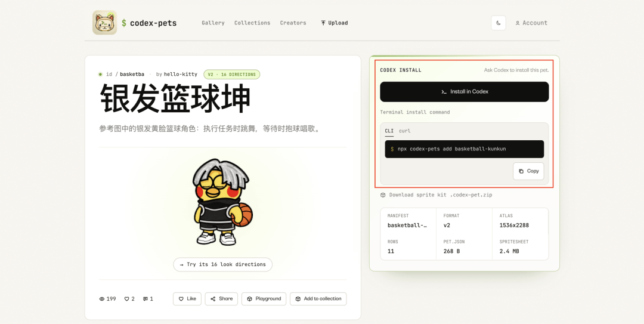Open the Account menu
Screen dimensions: 644x324
(x=531, y=23)
